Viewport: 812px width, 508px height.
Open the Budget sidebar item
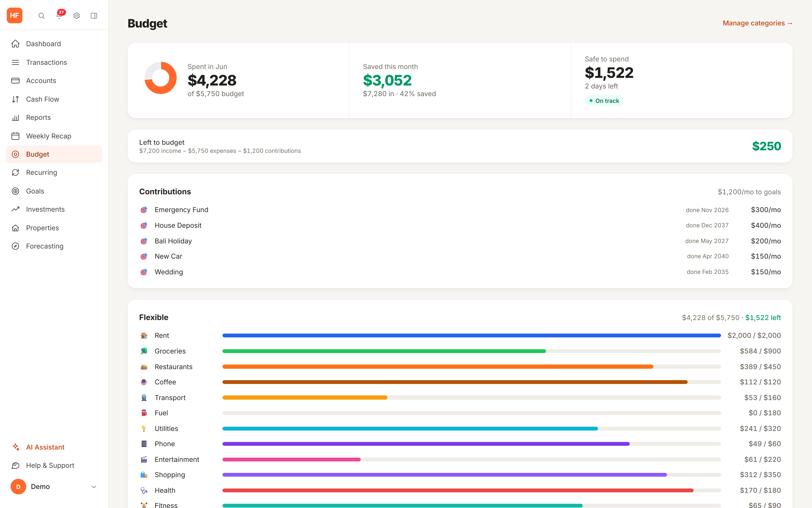click(x=54, y=154)
